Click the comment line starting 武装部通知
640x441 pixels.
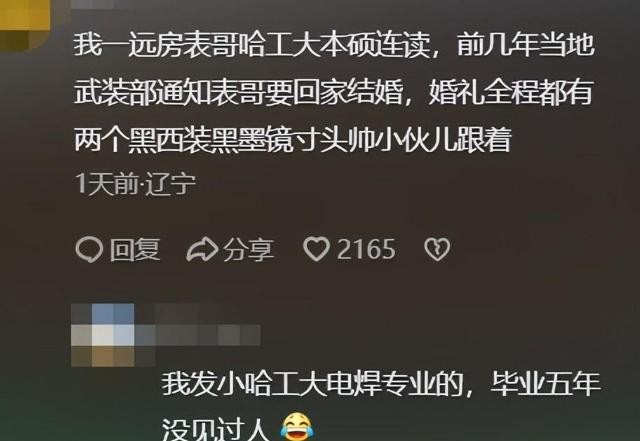333,92
